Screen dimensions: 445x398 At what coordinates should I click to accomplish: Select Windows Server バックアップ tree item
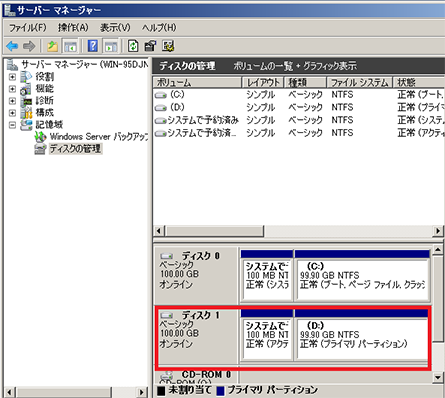point(99,137)
